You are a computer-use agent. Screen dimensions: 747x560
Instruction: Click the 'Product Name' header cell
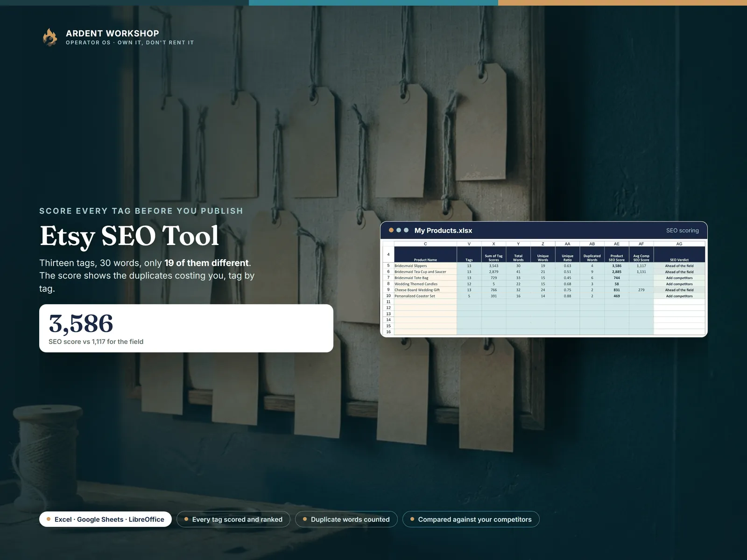(425, 255)
